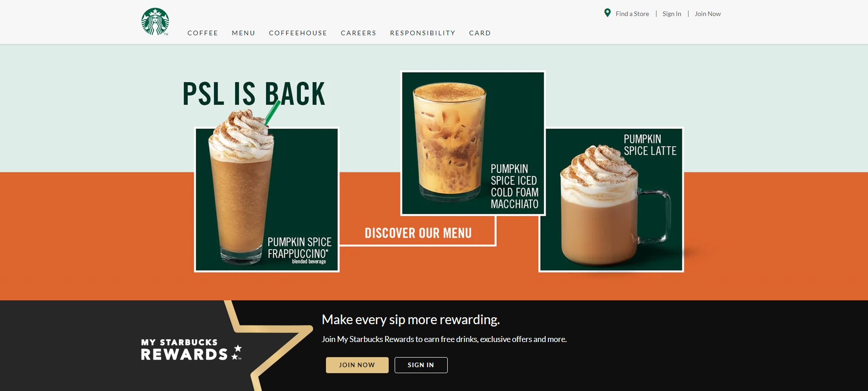Click the Sign In link in header
The image size is (868, 391).
click(672, 14)
